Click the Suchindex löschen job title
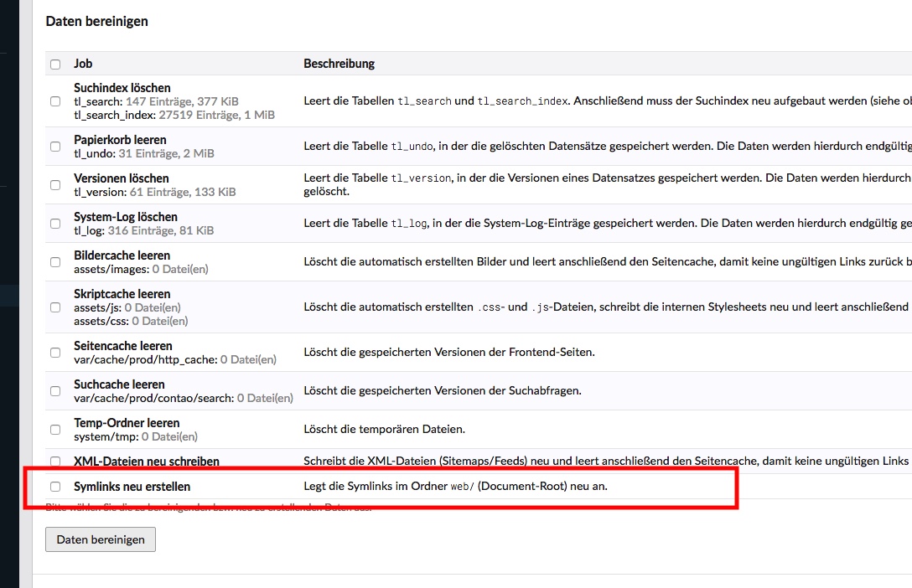The width and height of the screenshot is (912, 588). [x=122, y=88]
